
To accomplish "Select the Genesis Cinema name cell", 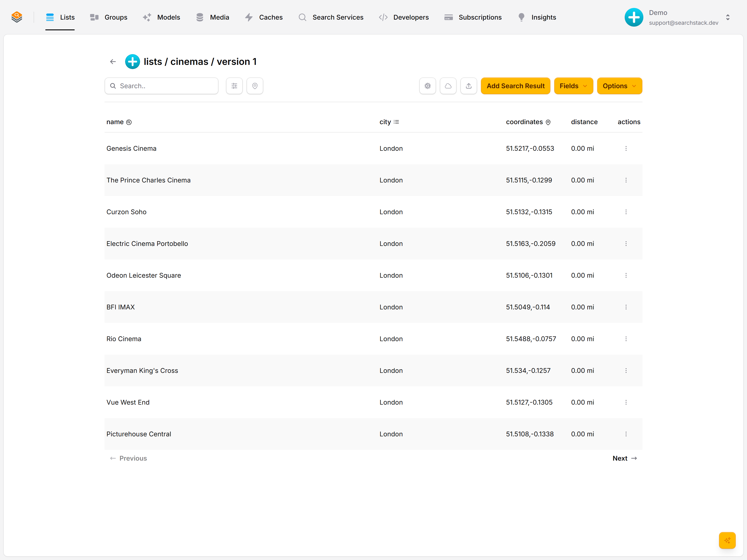I will click(131, 149).
